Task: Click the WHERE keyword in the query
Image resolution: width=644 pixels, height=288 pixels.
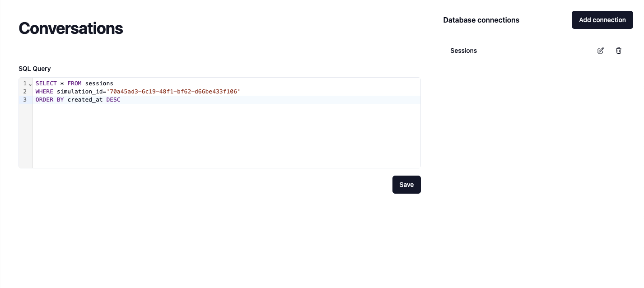Action: (44, 92)
